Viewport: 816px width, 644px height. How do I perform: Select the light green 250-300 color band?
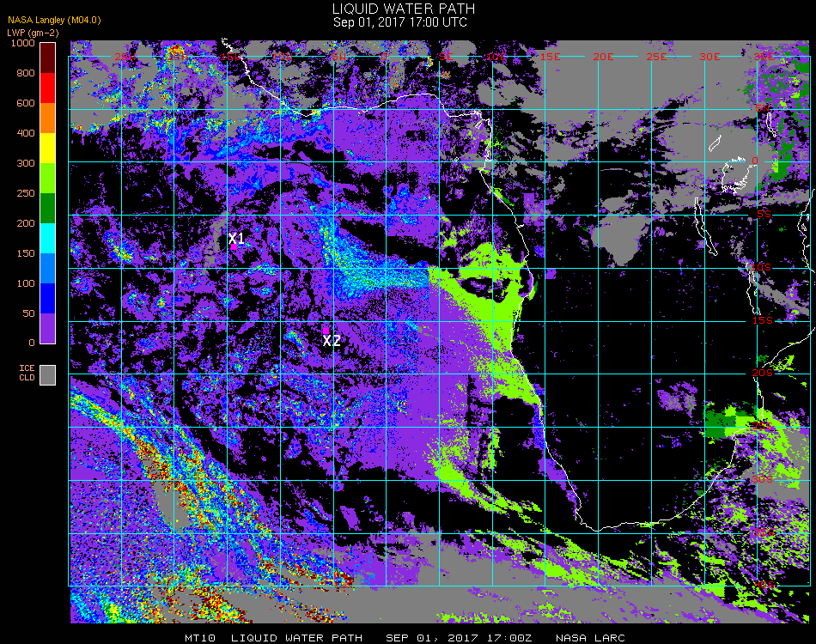[48, 179]
